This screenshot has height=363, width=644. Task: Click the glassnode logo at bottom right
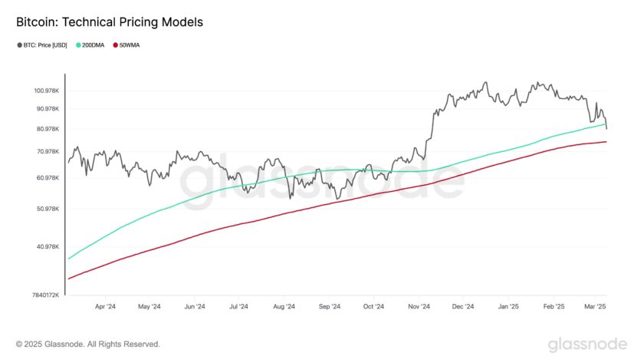click(587, 345)
